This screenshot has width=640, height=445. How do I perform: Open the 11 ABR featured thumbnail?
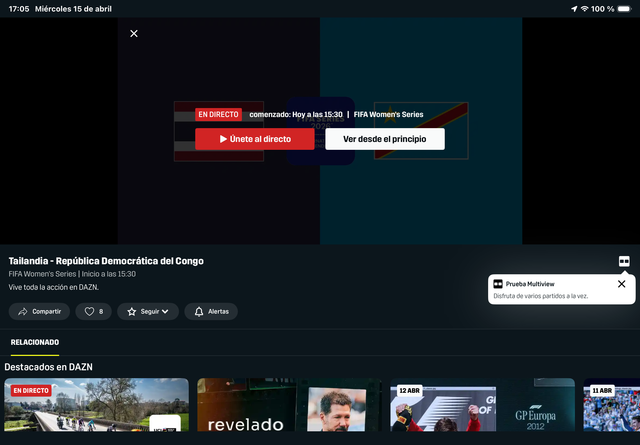tap(611, 405)
